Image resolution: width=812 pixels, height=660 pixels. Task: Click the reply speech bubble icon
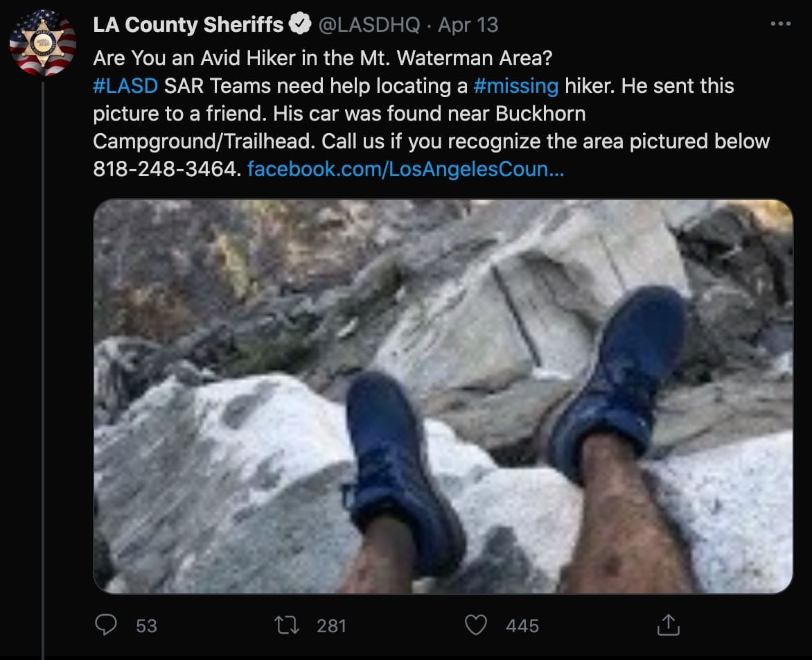[105, 625]
